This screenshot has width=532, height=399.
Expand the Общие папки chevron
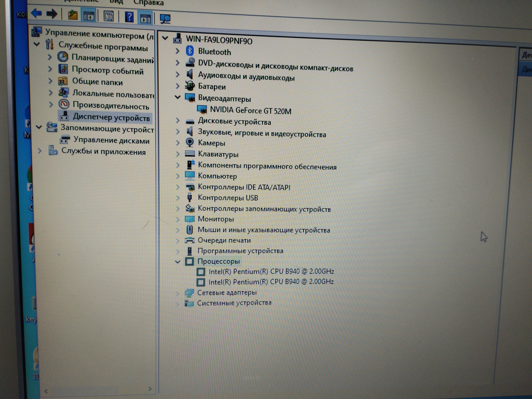point(50,81)
